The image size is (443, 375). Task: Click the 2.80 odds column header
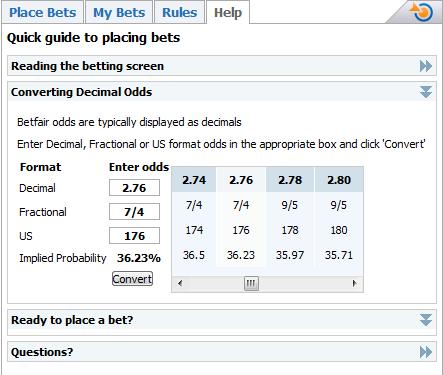click(339, 180)
